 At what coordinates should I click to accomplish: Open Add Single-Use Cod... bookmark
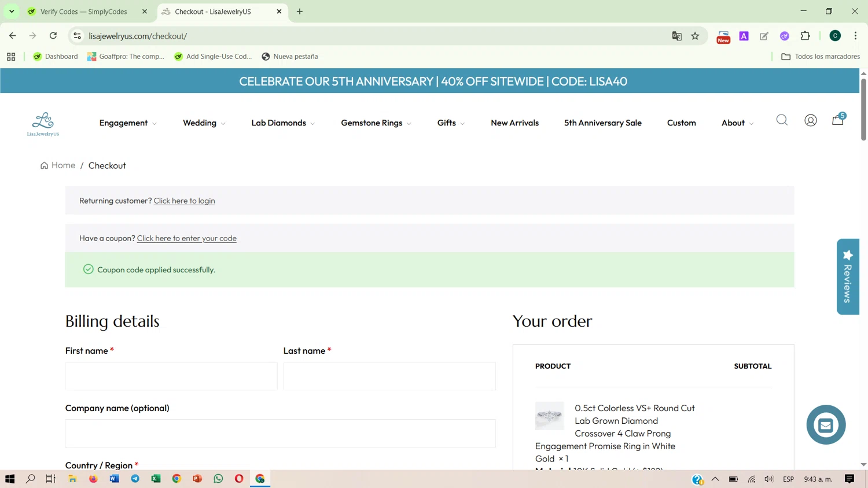coord(213,57)
